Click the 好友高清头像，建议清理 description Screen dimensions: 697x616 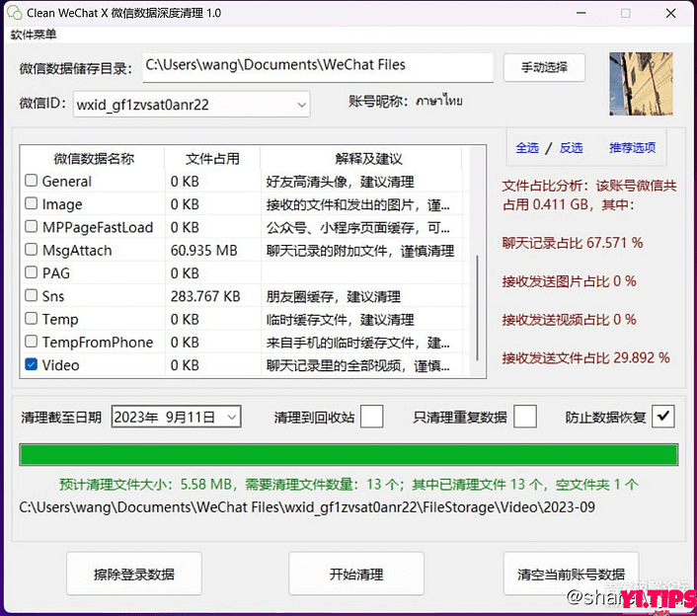(x=340, y=182)
